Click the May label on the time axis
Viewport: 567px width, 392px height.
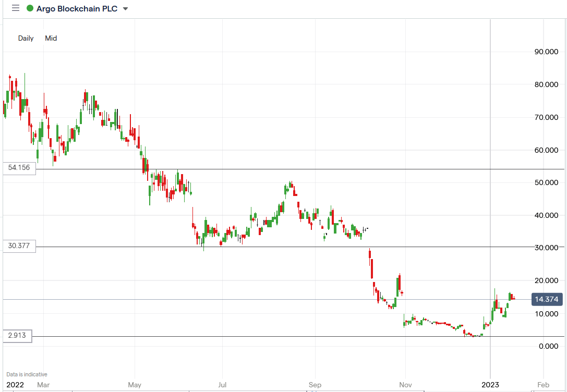[135, 385]
